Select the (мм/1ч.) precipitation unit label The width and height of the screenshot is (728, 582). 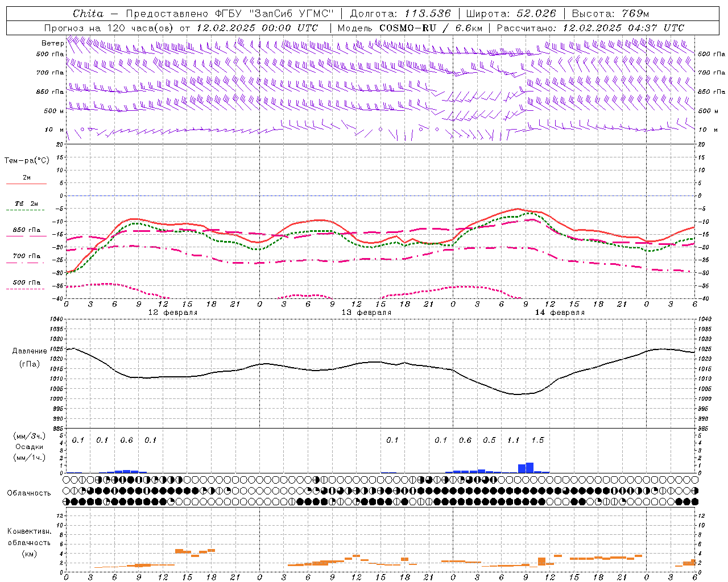pyautogui.click(x=30, y=458)
